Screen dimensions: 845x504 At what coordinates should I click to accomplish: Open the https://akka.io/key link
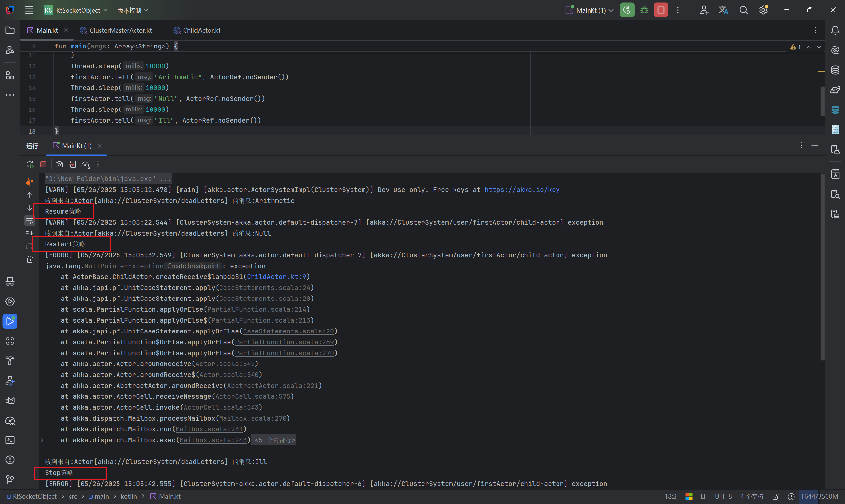522,190
